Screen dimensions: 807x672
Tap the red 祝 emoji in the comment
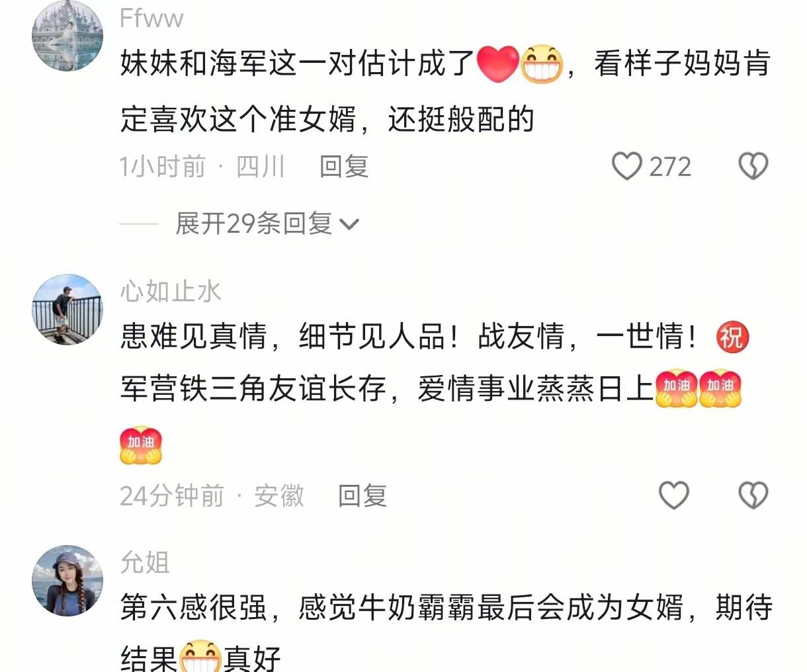[x=732, y=337]
